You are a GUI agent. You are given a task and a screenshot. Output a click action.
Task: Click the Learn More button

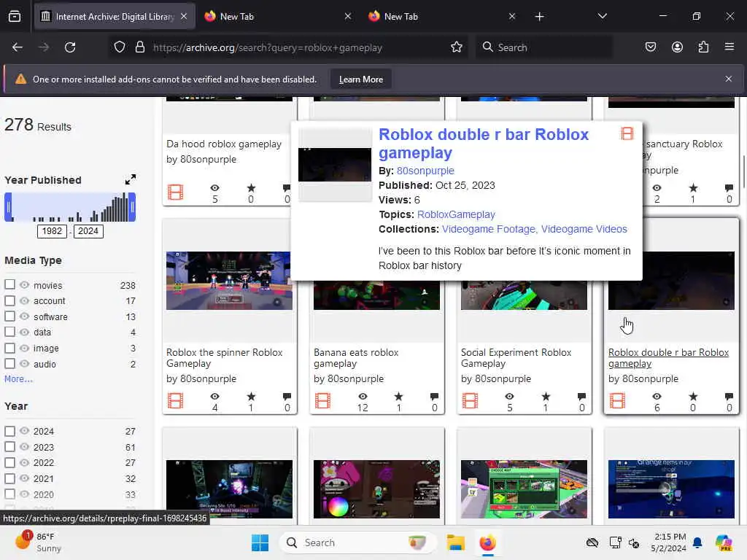tap(360, 79)
